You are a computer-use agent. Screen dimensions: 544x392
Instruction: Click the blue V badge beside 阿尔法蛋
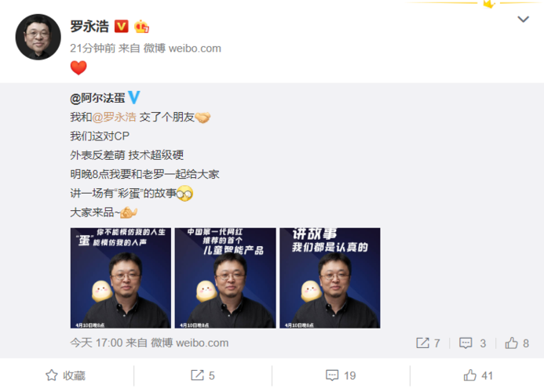point(134,97)
